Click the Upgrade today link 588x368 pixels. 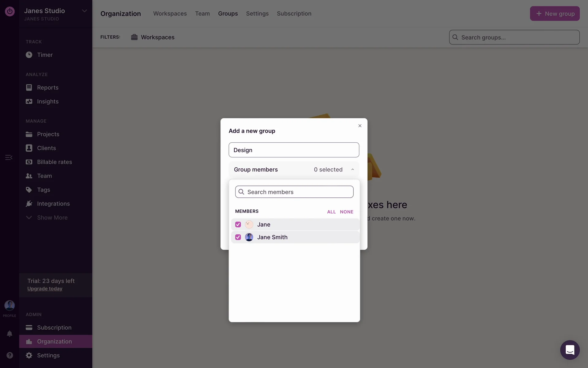click(x=45, y=289)
